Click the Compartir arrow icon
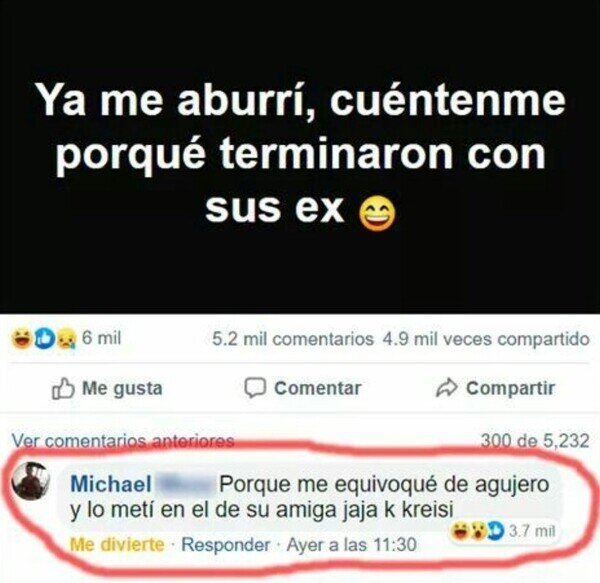Screen dimensions: 600x583 [x=447, y=388]
